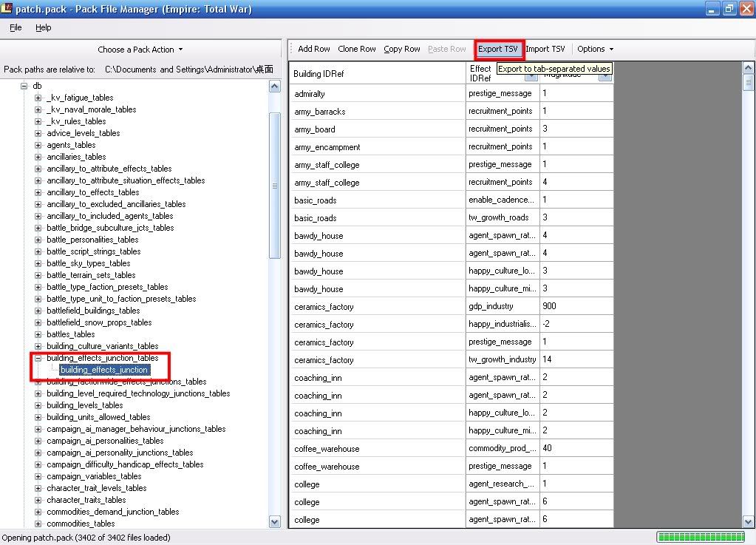
Task: Select the ceramics_factory gdp_industry magnitude cell 900
Action: pos(576,307)
